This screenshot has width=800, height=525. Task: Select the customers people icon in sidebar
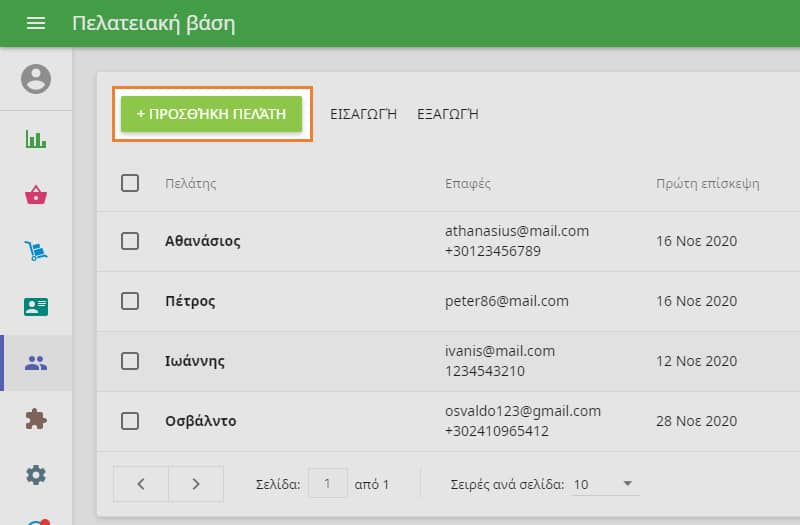36,363
